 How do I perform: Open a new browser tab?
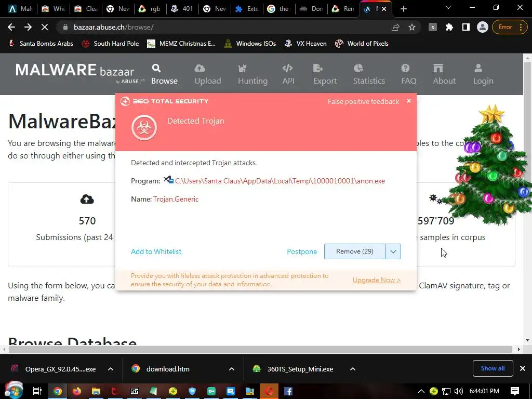tap(403, 9)
